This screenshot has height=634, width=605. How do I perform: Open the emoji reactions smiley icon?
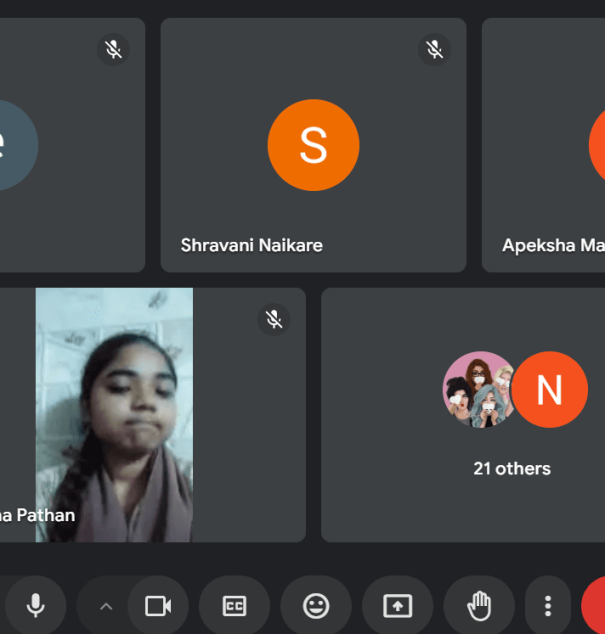point(316,606)
